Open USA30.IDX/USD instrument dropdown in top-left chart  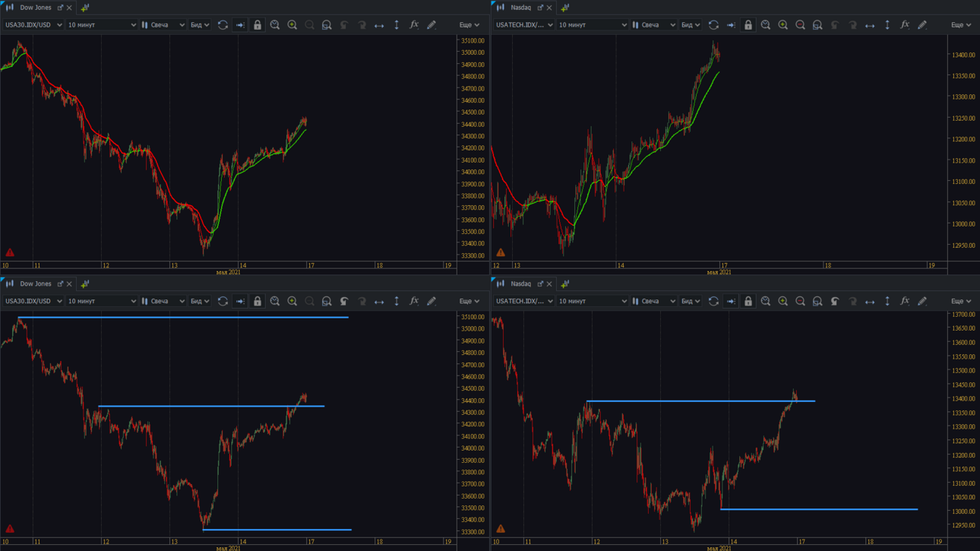point(33,25)
